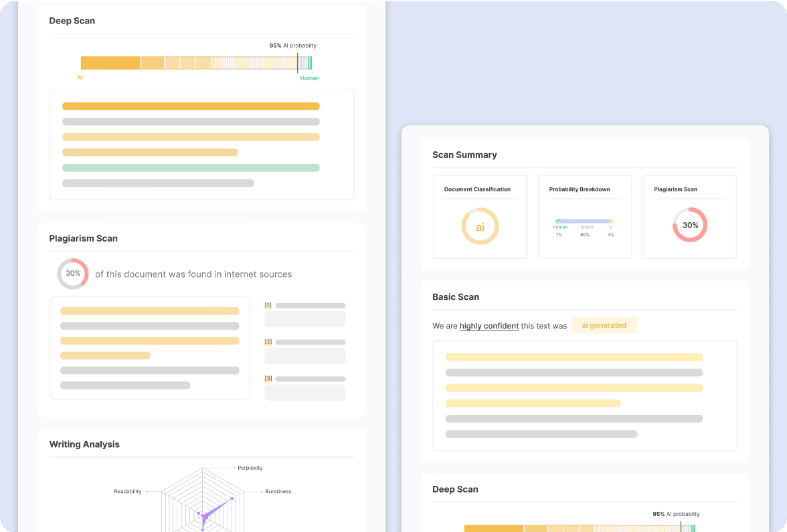787x532 pixels.
Task: Click the 'ai generated' badge
Action: click(604, 325)
